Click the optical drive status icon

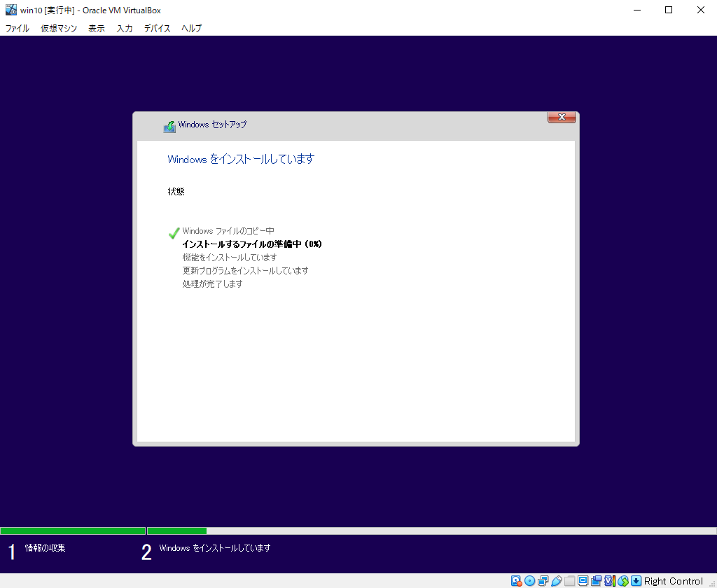point(529,581)
